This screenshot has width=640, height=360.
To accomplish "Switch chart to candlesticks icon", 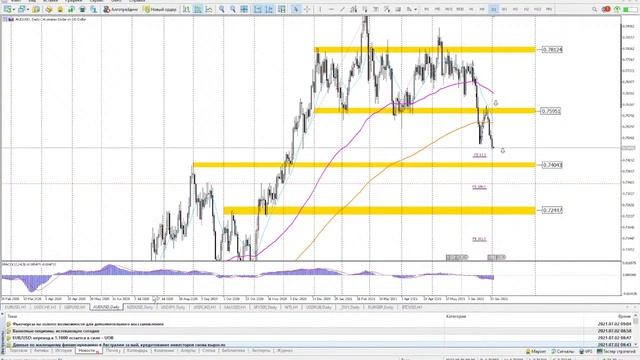I will pos(198,9).
